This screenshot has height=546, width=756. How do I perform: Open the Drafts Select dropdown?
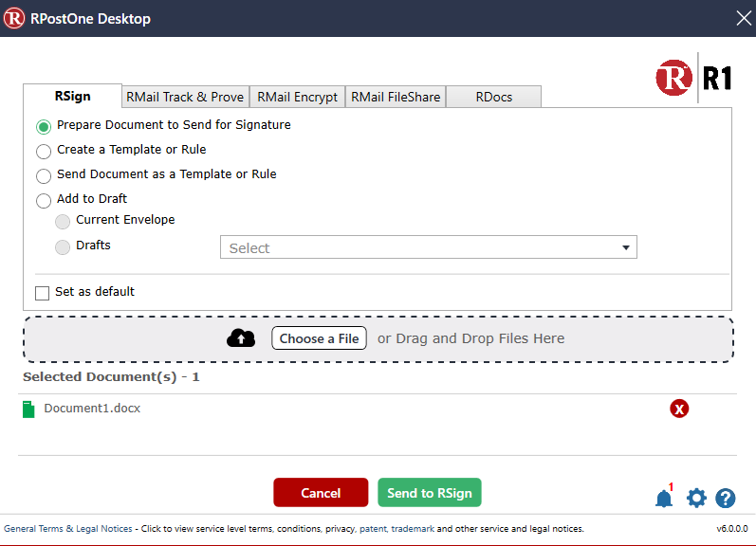click(429, 247)
